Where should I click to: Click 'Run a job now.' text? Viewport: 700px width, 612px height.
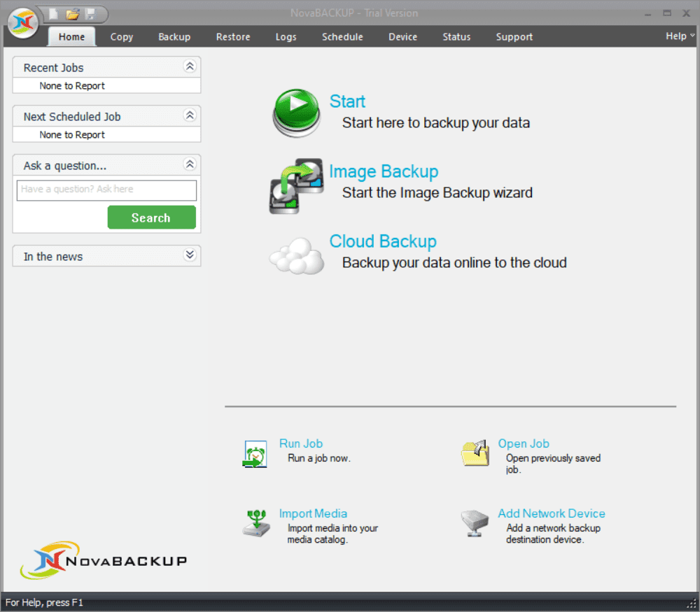(319, 458)
